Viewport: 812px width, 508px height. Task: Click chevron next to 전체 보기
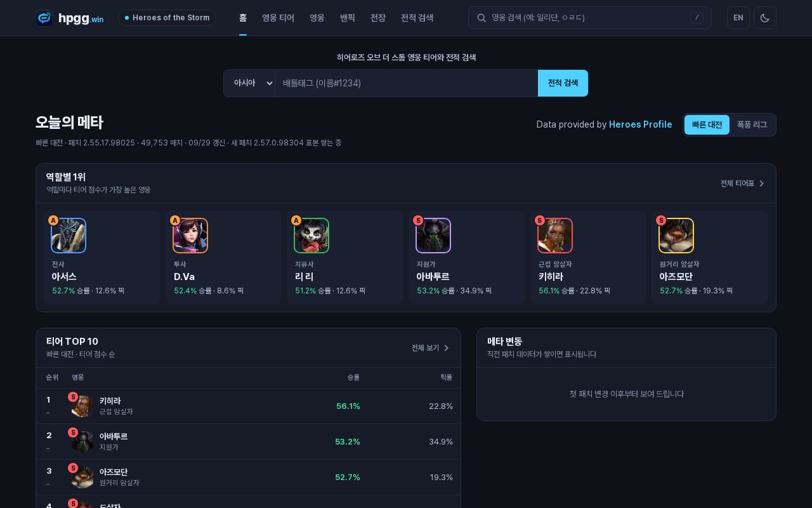pos(447,348)
